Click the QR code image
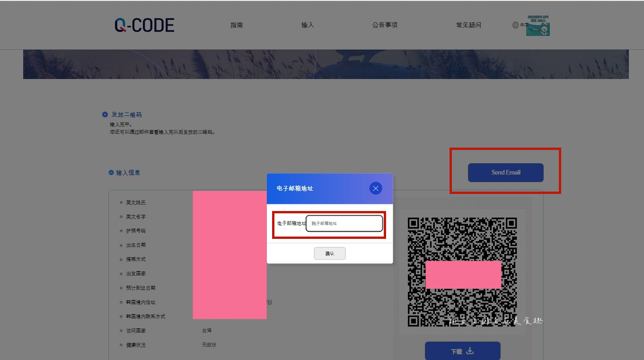This screenshot has width=644, height=360. point(462,272)
